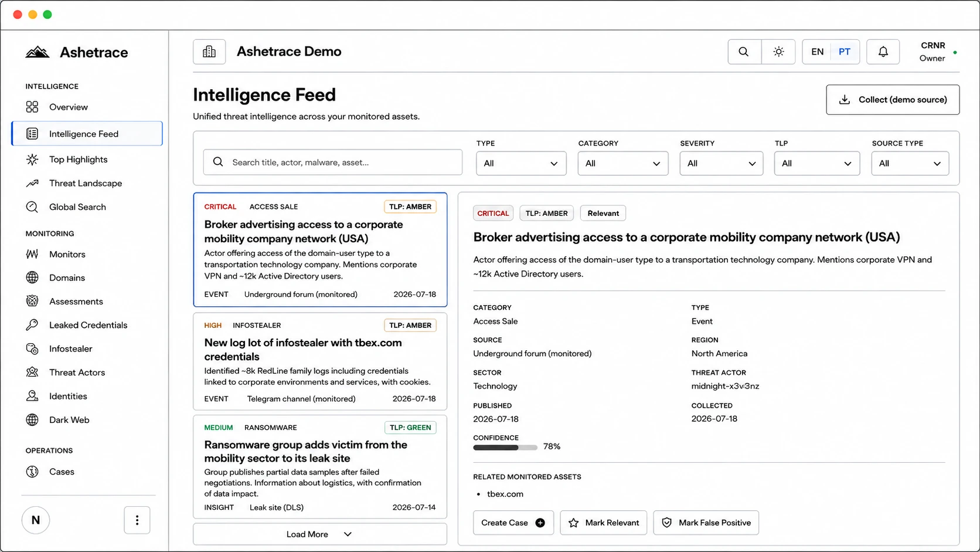
Task: Click the TLP: GREEN badge
Action: click(410, 428)
